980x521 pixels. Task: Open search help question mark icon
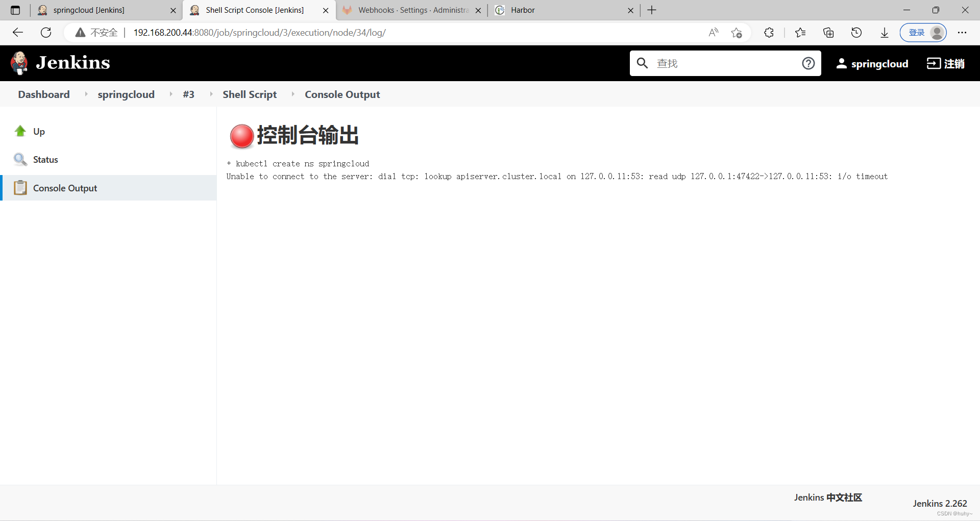[x=808, y=63]
